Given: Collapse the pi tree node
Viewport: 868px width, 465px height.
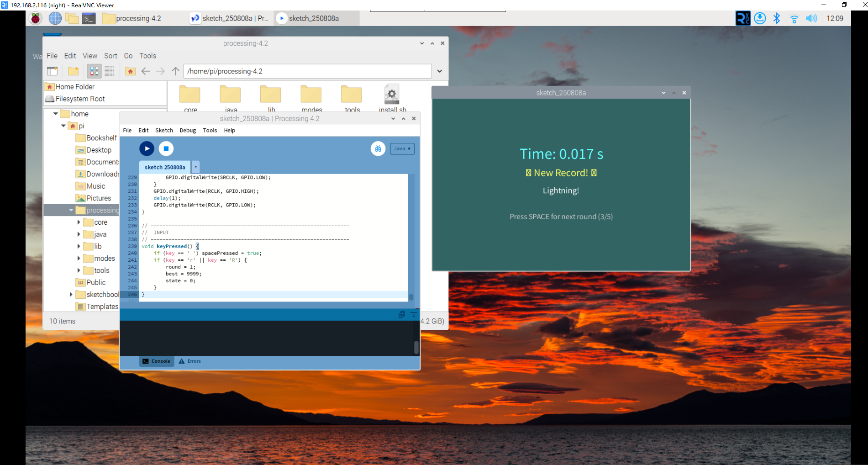Looking at the screenshot, I should point(63,126).
